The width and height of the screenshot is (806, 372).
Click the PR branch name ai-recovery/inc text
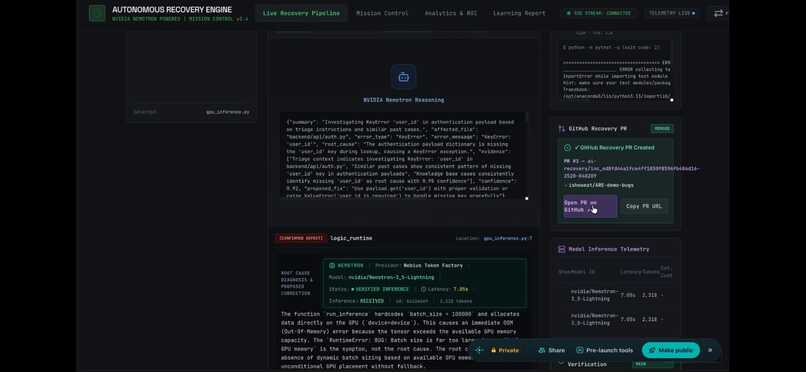(x=632, y=169)
